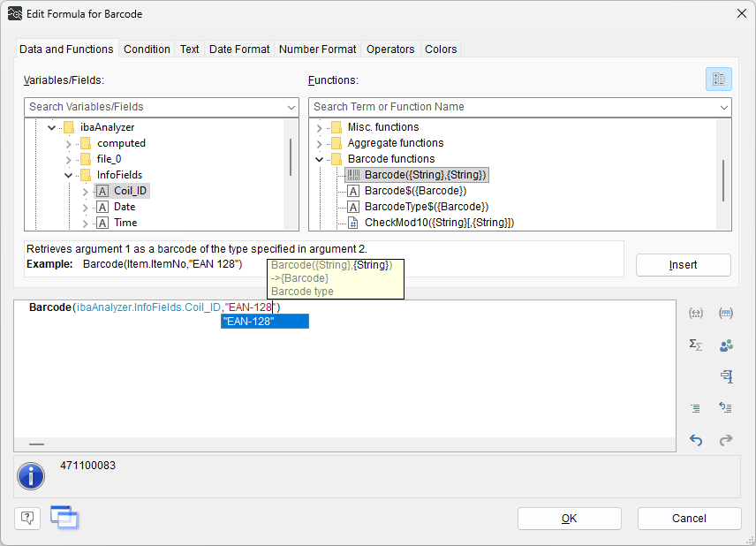The image size is (756, 546).
Task: Open the Date Format tab
Action: 239,49
